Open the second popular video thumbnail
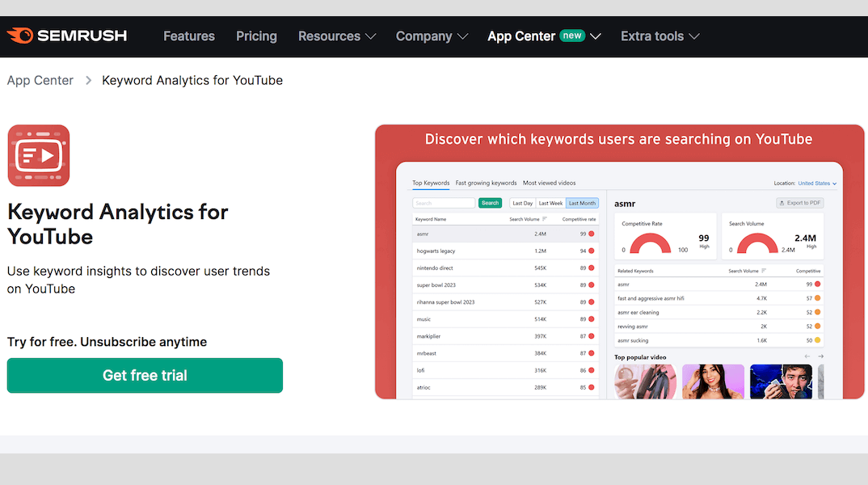The height and width of the screenshot is (485, 868). (713, 382)
